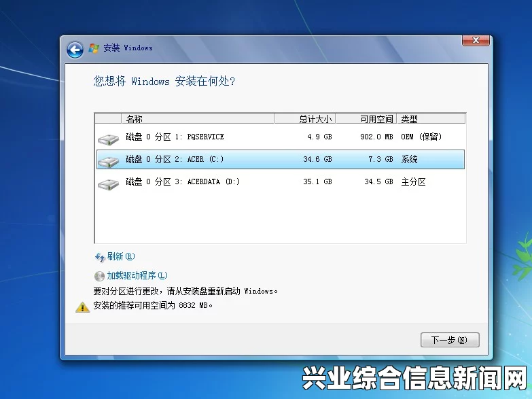This screenshot has height=399, width=532.
Task: Open the 加载驱动程序(L) link
Action: point(137,275)
